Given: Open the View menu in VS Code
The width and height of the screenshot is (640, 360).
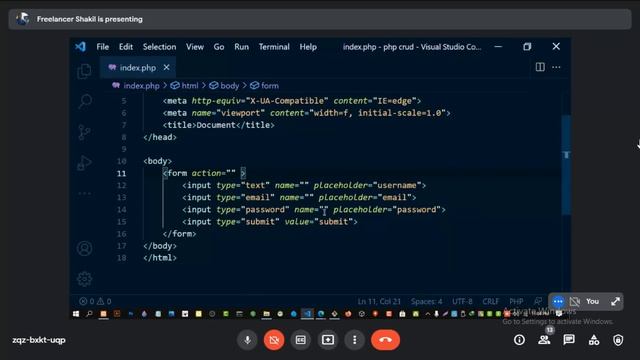Looking at the screenshot, I should pos(195,47).
